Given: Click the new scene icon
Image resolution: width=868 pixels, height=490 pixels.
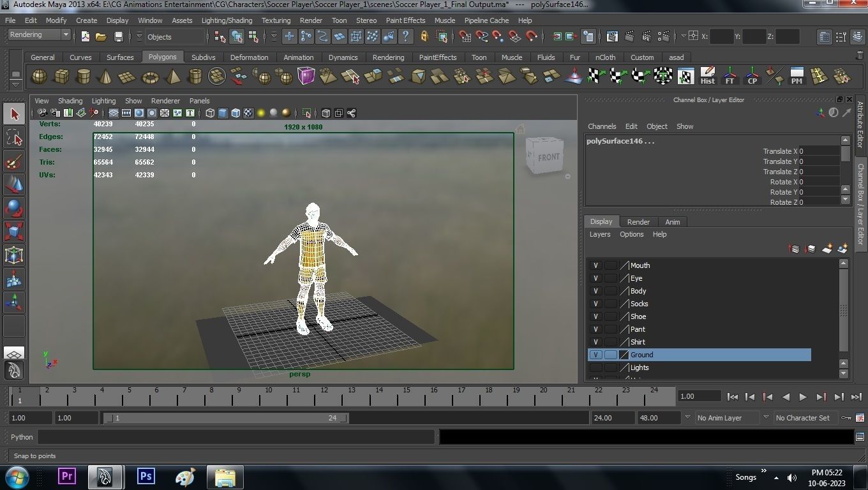Looking at the screenshot, I should click(86, 37).
